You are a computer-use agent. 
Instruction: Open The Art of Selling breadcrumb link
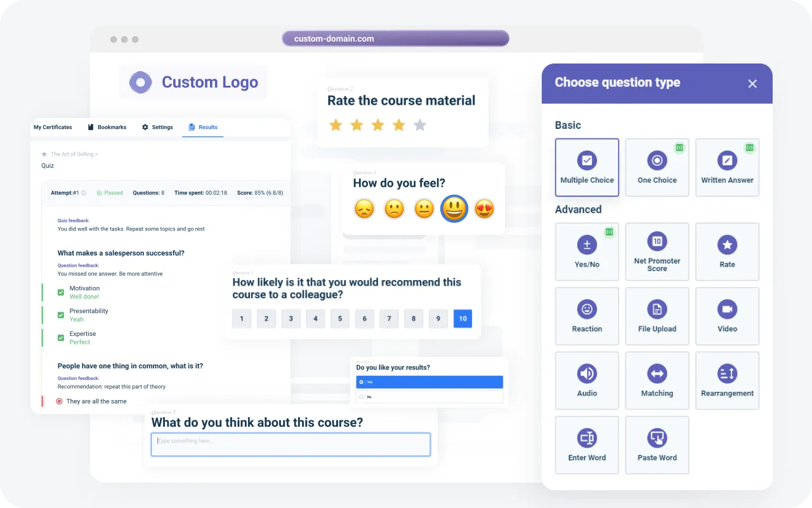(73, 154)
